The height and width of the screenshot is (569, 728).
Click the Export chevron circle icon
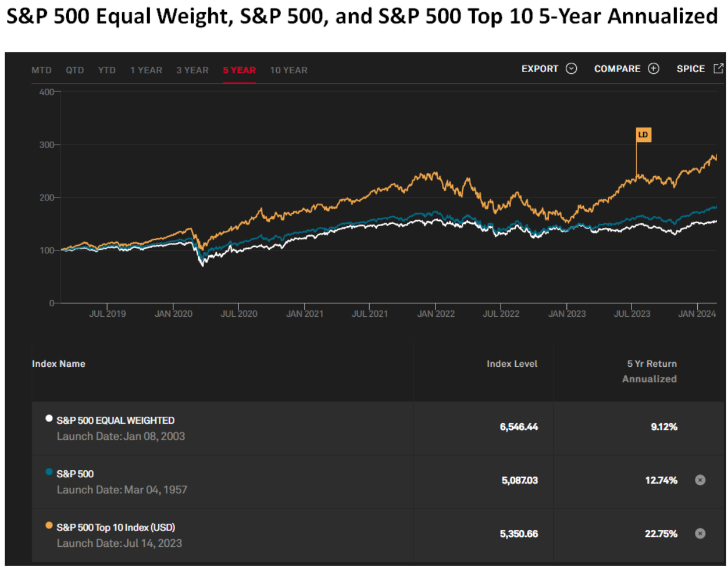[572, 69]
